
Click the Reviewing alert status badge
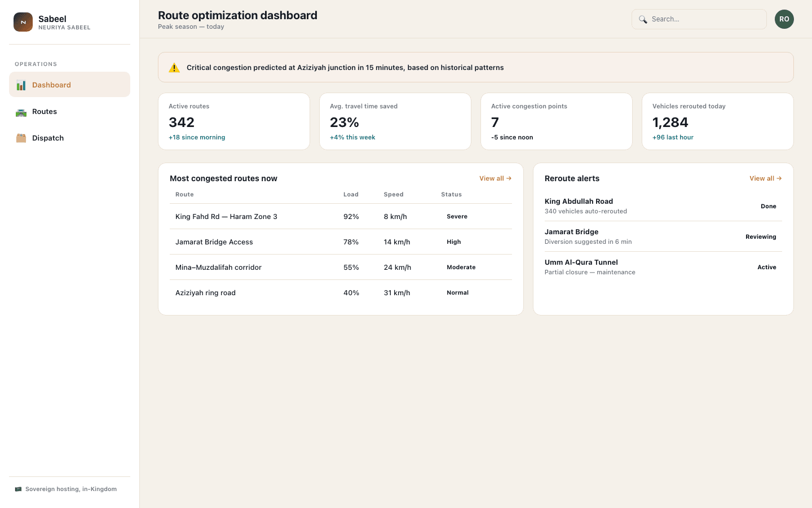point(761,237)
